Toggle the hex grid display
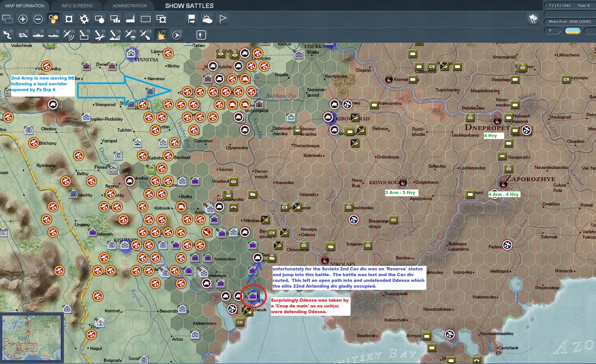Viewport: 596px width, 364px height. 53,19
